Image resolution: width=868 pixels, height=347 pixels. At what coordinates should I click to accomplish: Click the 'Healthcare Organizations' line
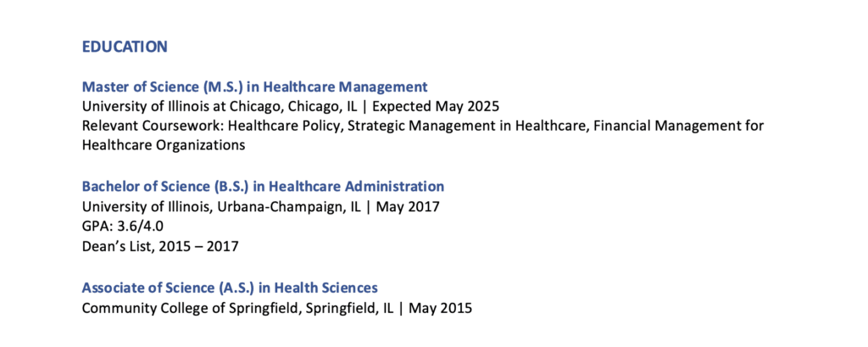(164, 145)
